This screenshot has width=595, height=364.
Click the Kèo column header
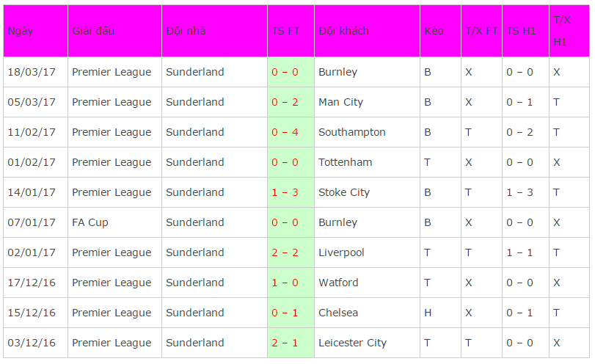click(440, 31)
